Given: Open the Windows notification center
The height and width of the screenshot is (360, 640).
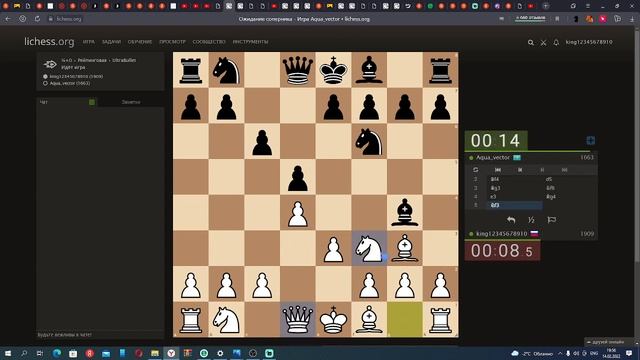Looking at the screenshot, I should tap(629, 353).
